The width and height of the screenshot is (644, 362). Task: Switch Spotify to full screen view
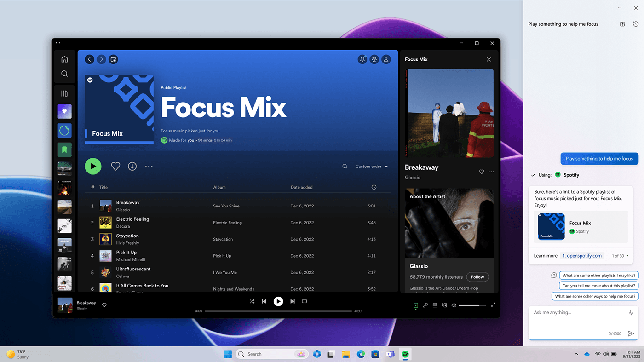point(494,305)
